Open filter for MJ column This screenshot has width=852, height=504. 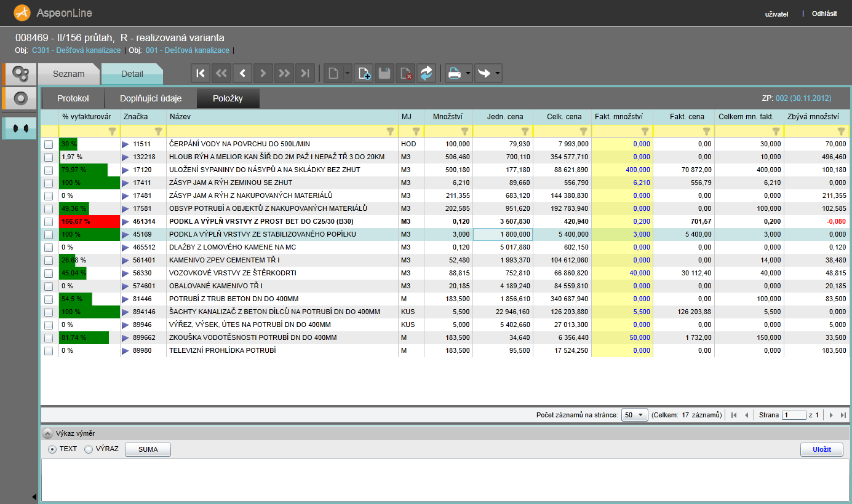[x=416, y=131]
